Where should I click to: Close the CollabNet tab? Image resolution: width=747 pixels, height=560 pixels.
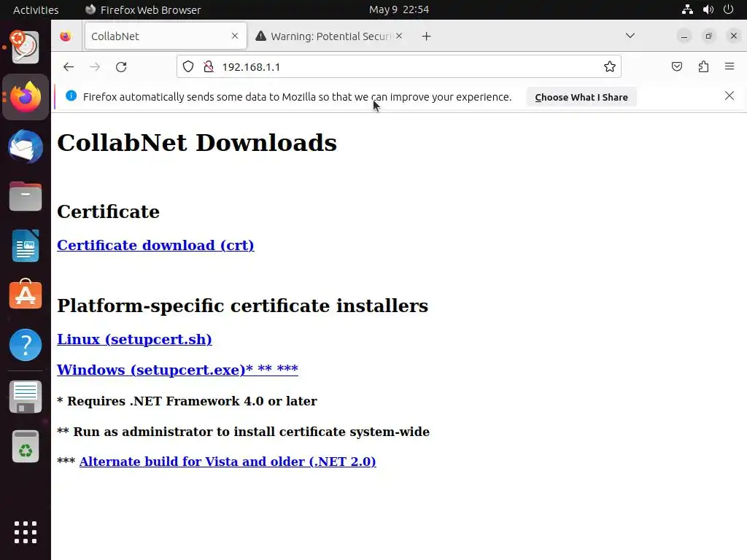point(235,36)
